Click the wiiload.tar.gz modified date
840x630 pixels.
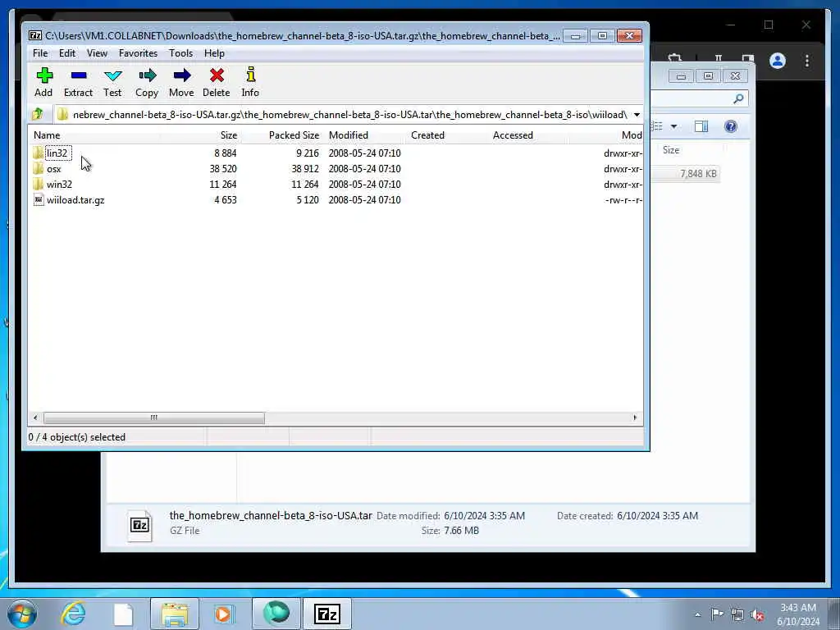(365, 200)
